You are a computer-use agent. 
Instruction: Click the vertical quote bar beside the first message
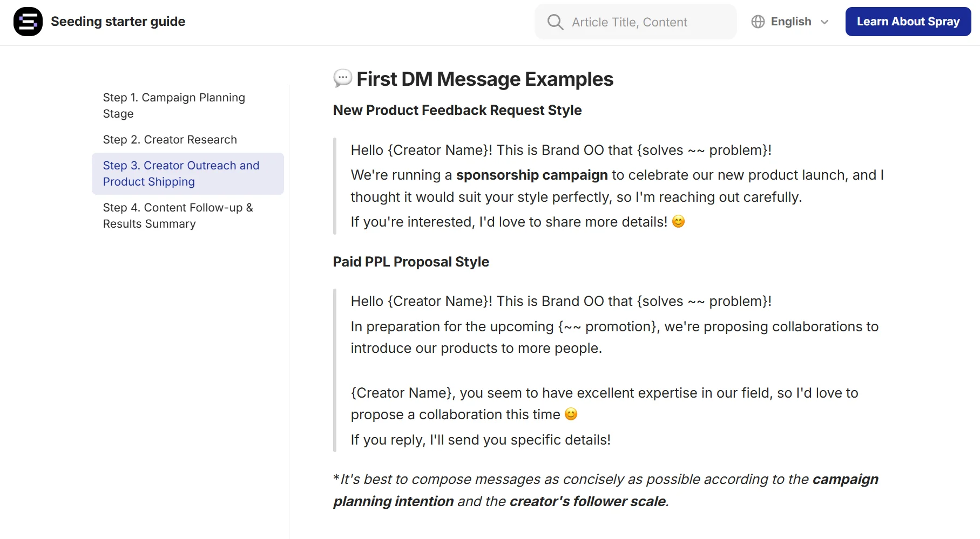point(334,186)
